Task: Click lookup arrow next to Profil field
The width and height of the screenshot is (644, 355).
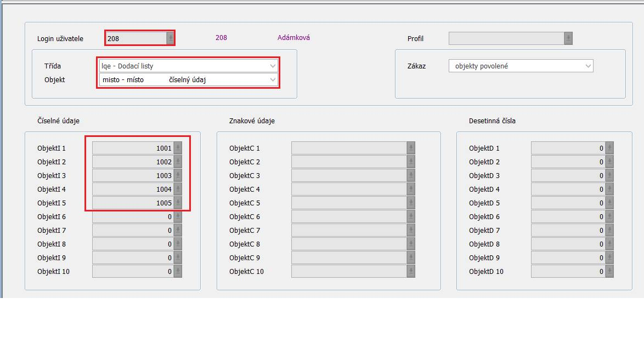Action: 568,38
